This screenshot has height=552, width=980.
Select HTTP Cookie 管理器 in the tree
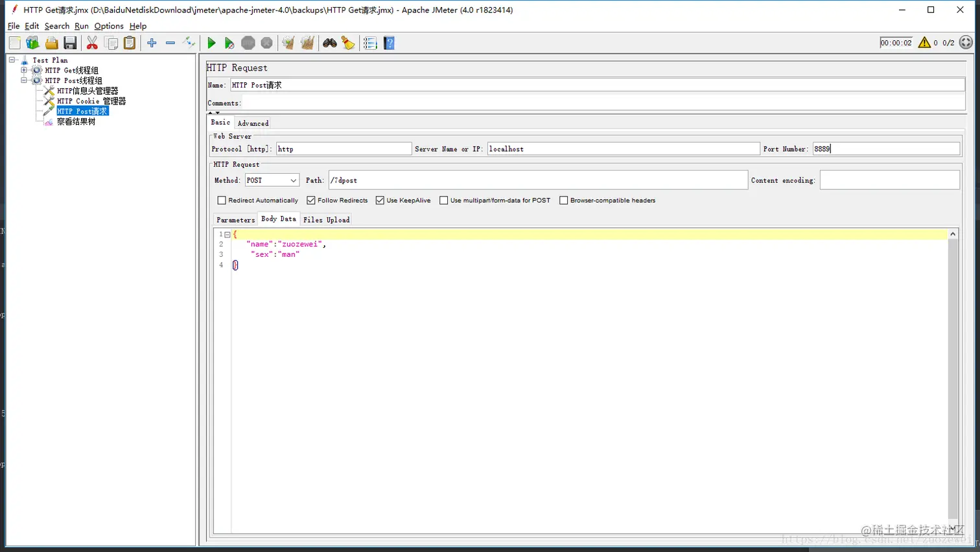click(91, 101)
